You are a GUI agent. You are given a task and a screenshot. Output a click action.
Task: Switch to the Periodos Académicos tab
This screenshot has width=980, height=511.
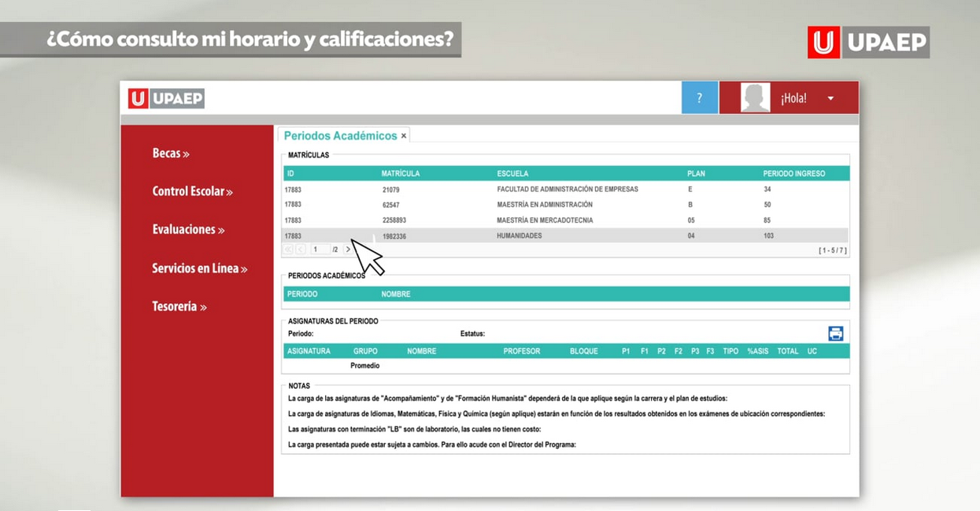[x=340, y=136]
